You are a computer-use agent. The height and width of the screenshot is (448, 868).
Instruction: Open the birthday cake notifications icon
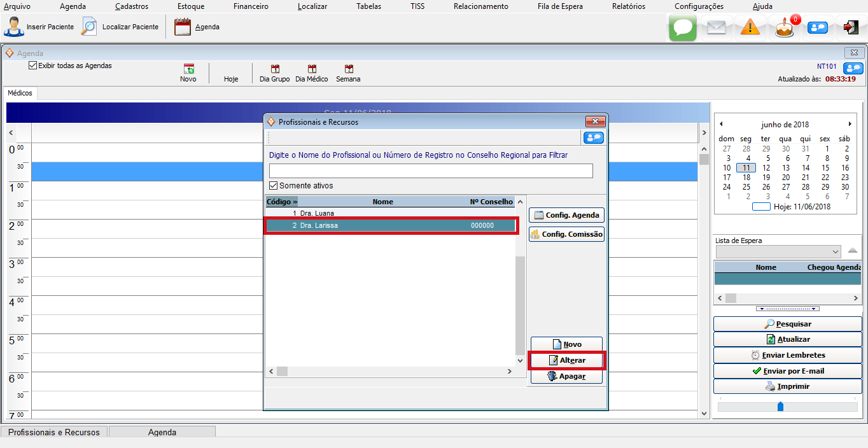pyautogui.click(x=785, y=28)
